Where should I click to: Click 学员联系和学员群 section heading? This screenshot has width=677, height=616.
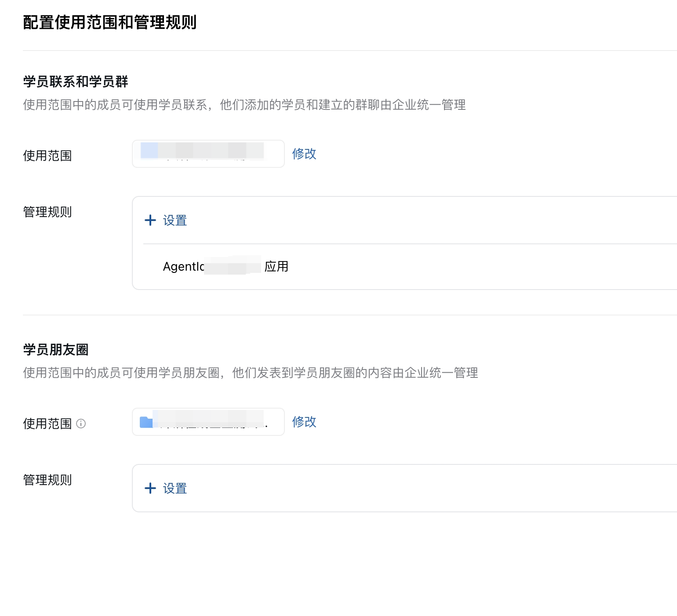(76, 82)
